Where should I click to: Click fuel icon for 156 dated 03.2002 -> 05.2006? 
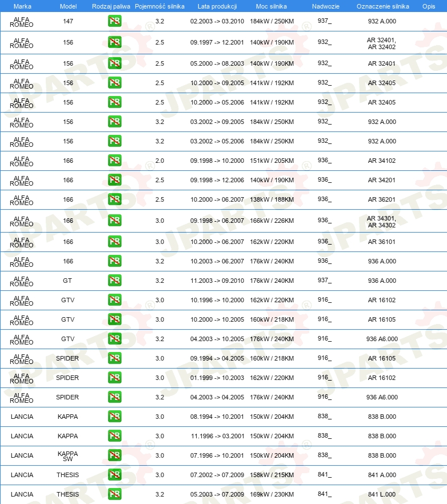[x=115, y=141]
